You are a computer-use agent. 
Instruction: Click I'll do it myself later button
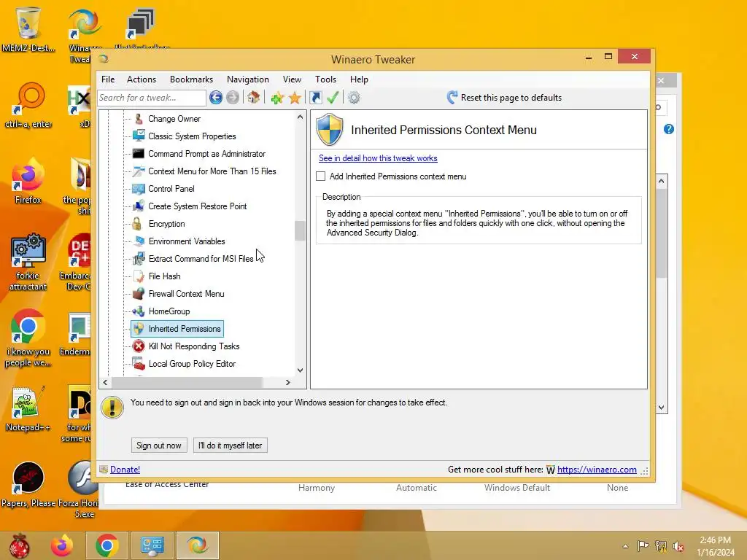click(x=230, y=446)
